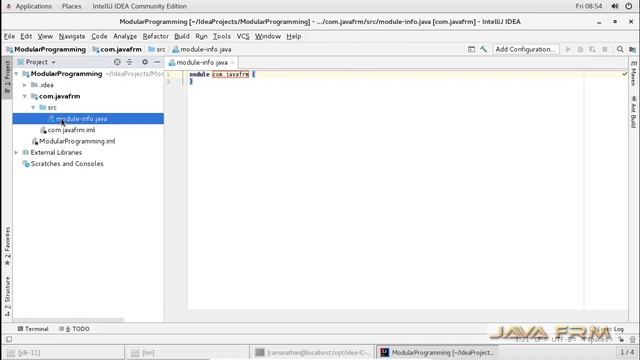This screenshot has width=640, height=360.
Task: Open the Edit menu
Action: 26,36
